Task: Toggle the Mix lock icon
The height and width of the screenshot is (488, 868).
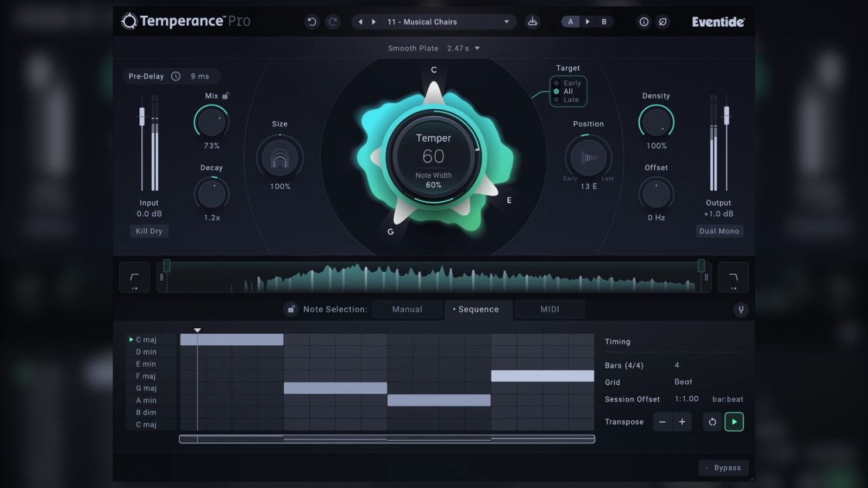Action: [226, 95]
